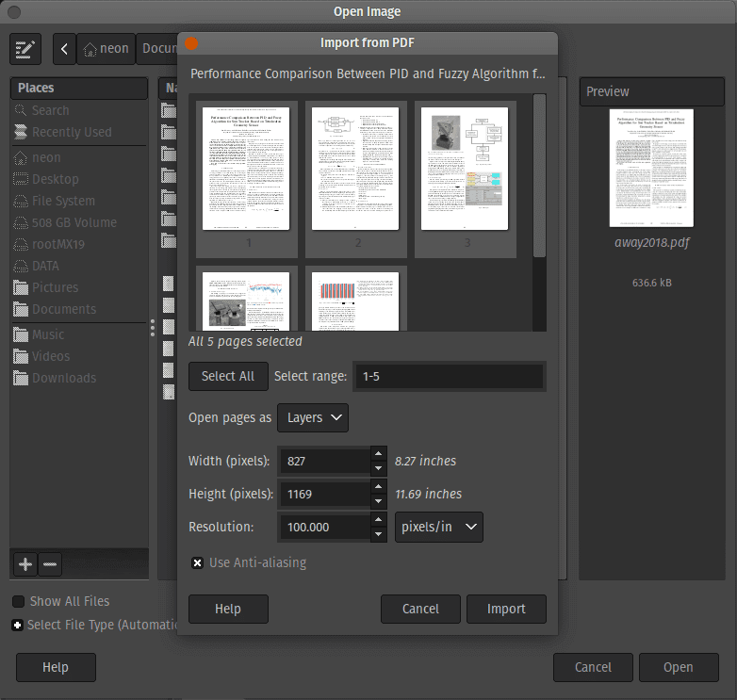The height and width of the screenshot is (700, 737).
Task: Click the Places column header
Action: [x=79, y=89]
